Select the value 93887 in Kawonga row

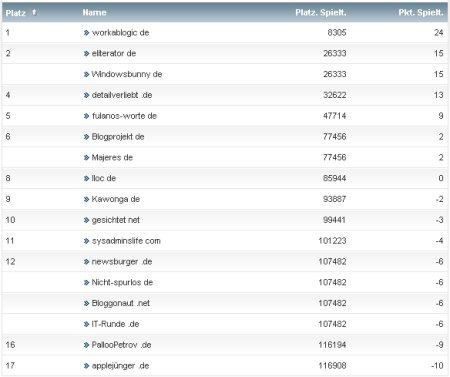[335, 199]
